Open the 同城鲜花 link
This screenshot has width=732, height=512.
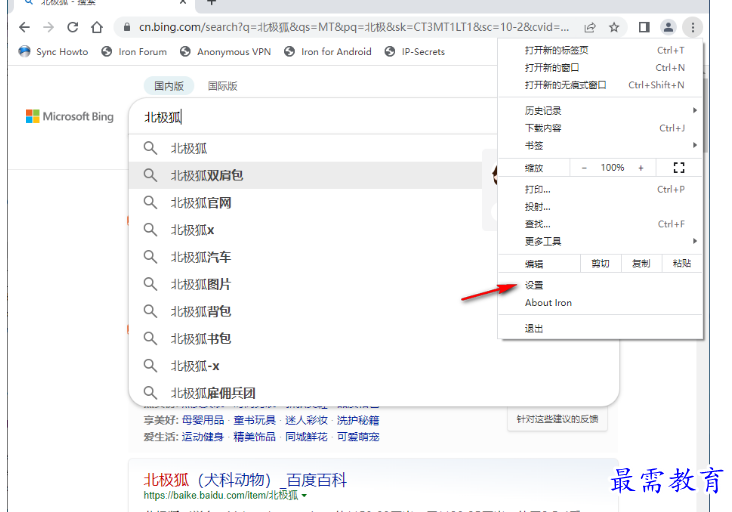[x=306, y=437]
